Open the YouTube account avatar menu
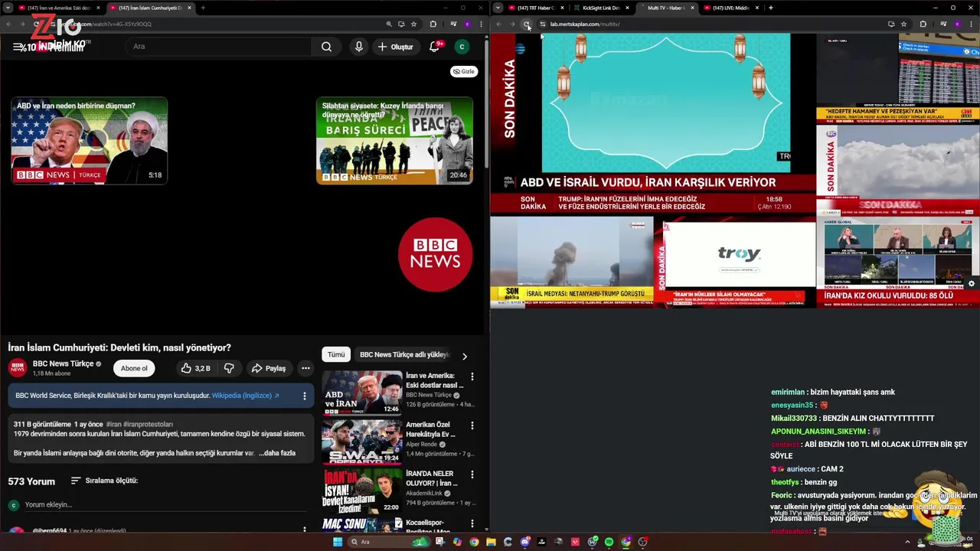Image resolution: width=980 pixels, height=551 pixels. click(x=462, y=47)
